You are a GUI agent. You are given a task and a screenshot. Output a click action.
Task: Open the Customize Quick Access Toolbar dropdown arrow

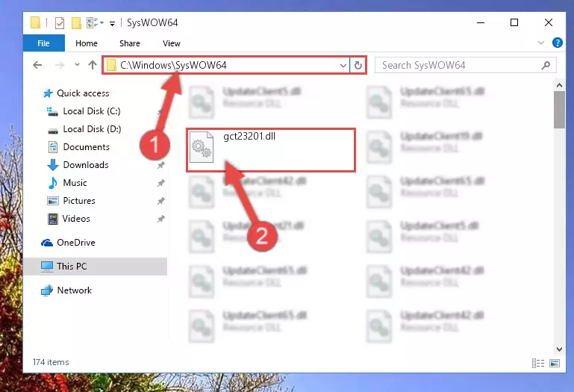coord(113,23)
